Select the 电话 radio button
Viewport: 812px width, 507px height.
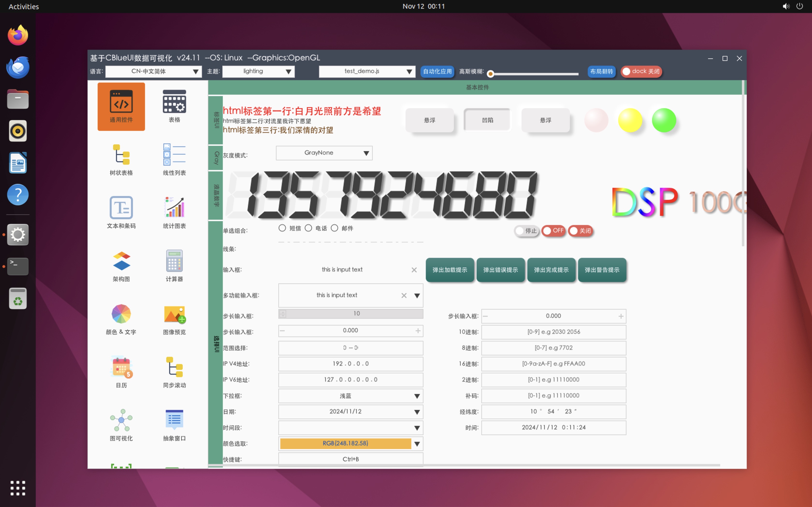click(308, 228)
